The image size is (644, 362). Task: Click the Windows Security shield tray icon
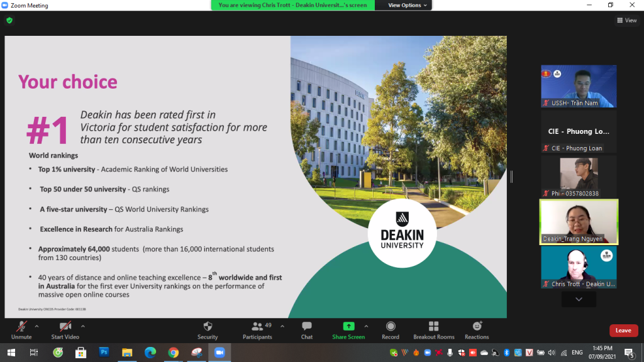point(462,353)
